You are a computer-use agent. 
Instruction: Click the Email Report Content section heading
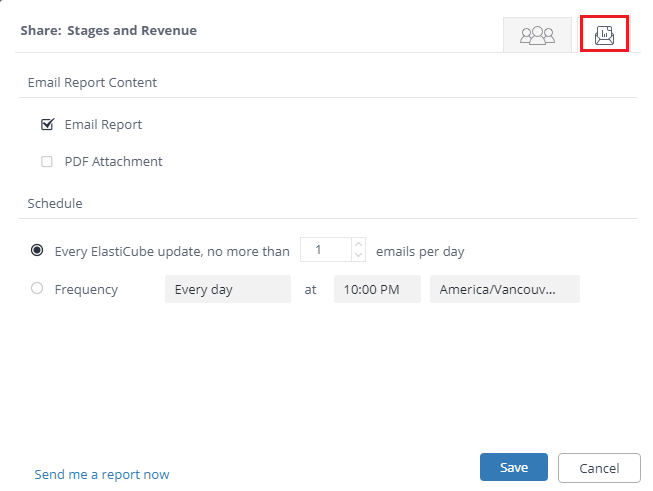click(x=92, y=82)
